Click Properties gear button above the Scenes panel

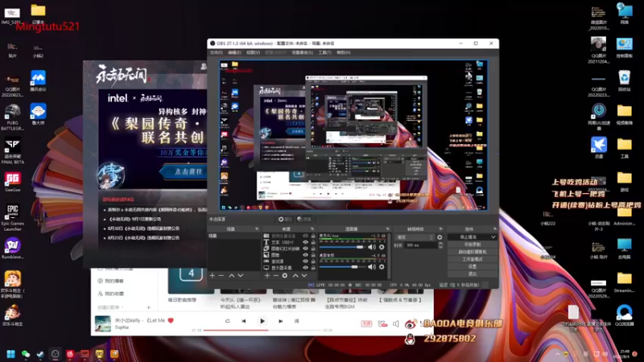(x=285, y=219)
